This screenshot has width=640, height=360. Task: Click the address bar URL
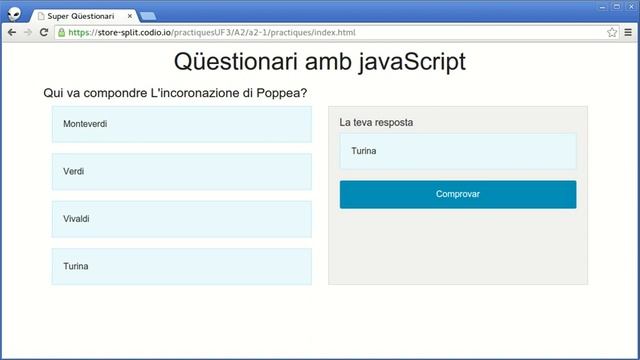click(x=212, y=33)
